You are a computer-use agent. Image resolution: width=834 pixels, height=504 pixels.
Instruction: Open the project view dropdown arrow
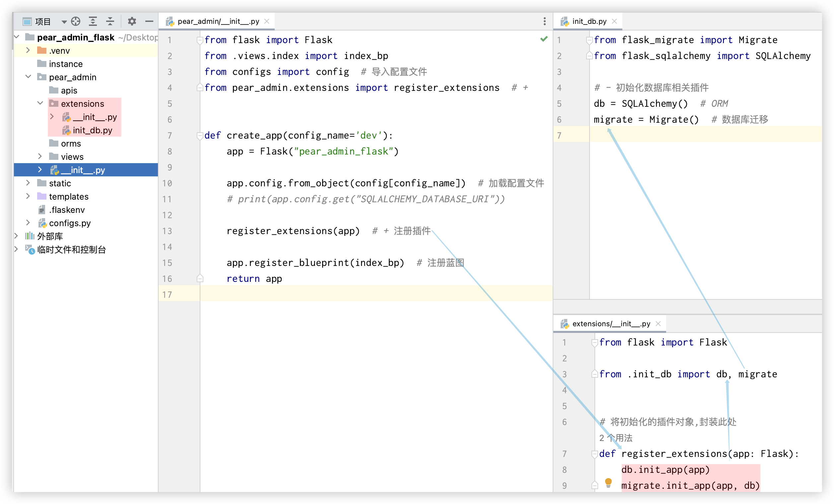pos(64,22)
